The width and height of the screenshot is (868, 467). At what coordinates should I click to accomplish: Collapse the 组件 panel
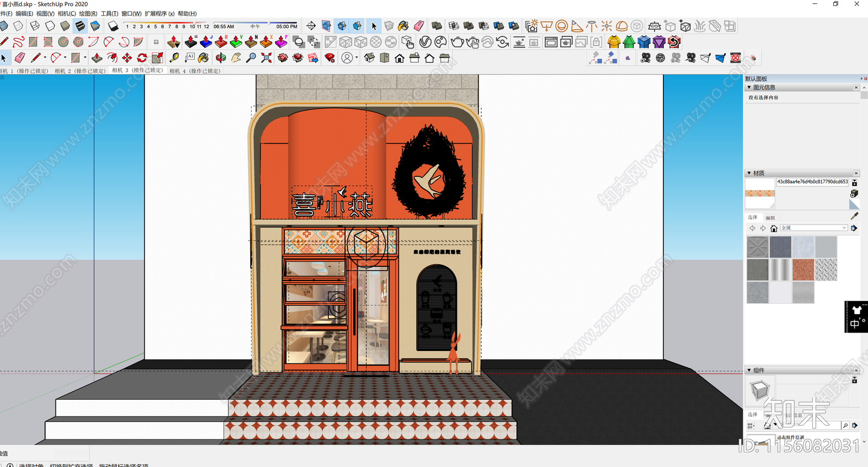click(x=749, y=370)
